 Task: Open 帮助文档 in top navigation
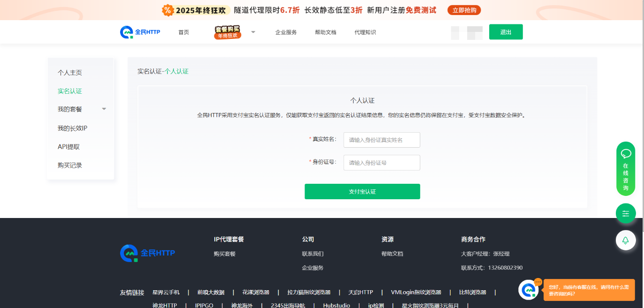pos(326,32)
